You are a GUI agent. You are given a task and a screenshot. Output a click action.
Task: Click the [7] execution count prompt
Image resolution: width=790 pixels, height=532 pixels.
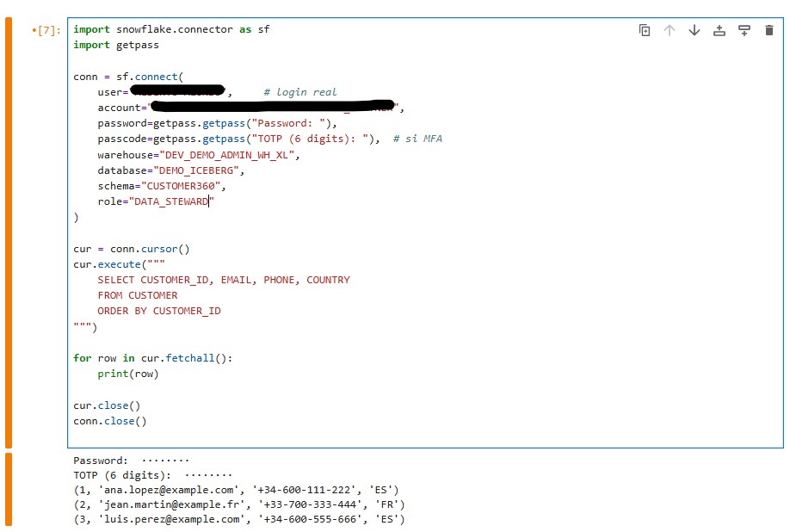[x=46, y=30]
